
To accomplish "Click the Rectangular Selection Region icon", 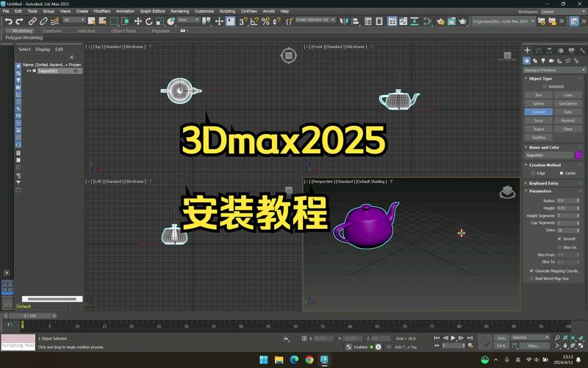I will 114,21.
